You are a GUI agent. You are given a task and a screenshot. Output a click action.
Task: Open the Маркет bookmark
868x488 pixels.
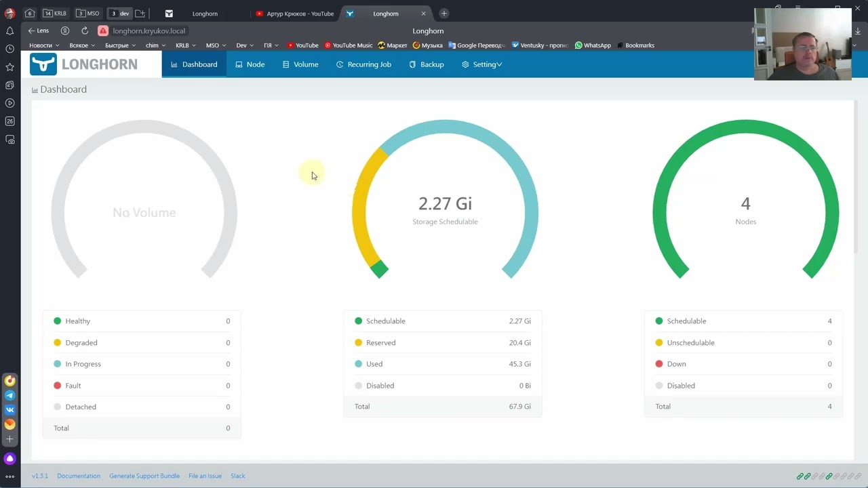click(393, 45)
